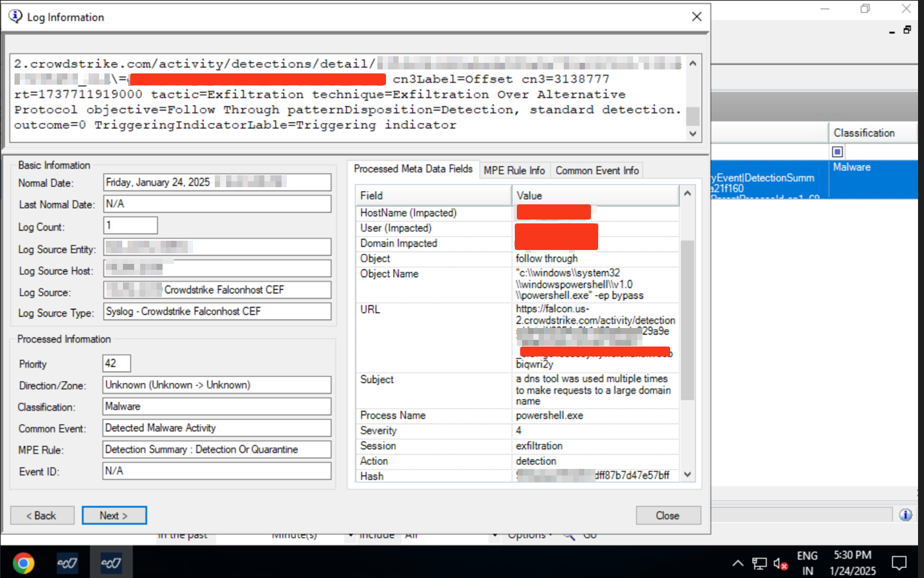Click the dialog's Classification field showing Malware
This screenshot has height=578, width=924.
tap(217, 406)
